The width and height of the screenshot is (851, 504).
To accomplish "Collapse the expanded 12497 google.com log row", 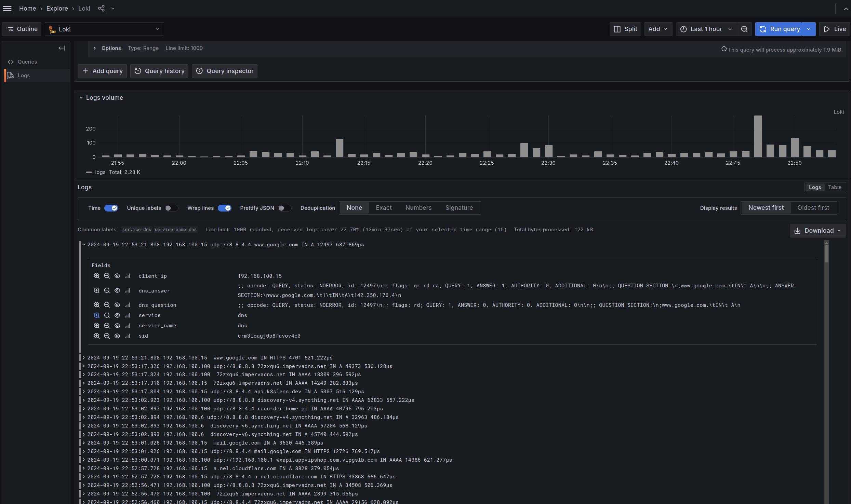I will (x=83, y=245).
